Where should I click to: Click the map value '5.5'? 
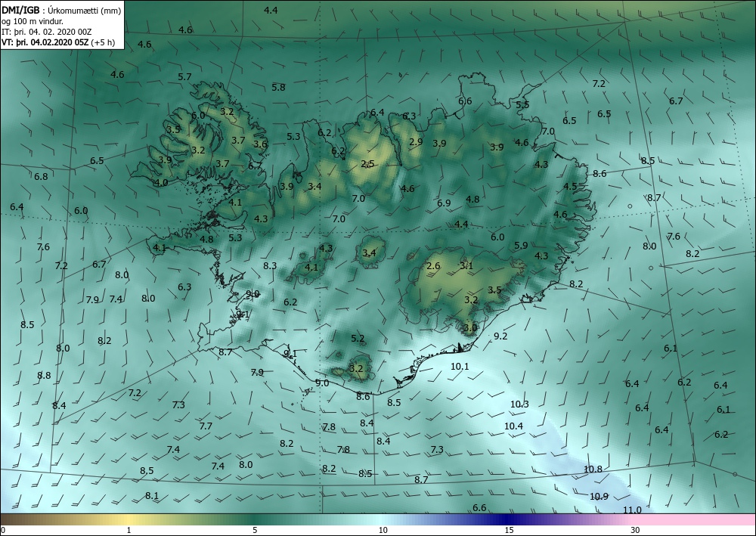tap(522, 104)
